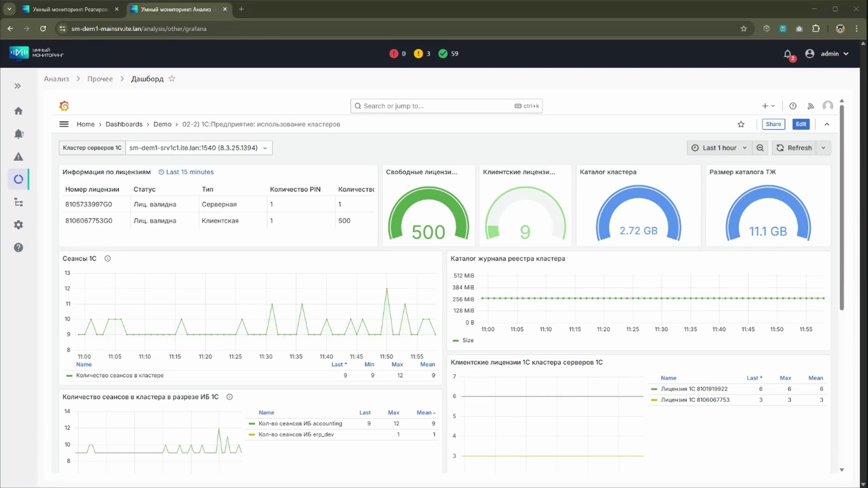Click the green OK counter showing 59
The image size is (868, 488).
(x=448, y=54)
